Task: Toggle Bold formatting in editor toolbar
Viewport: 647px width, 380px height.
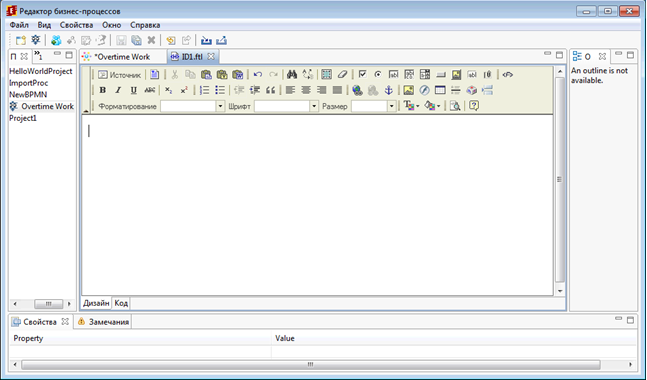Action: point(102,90)
